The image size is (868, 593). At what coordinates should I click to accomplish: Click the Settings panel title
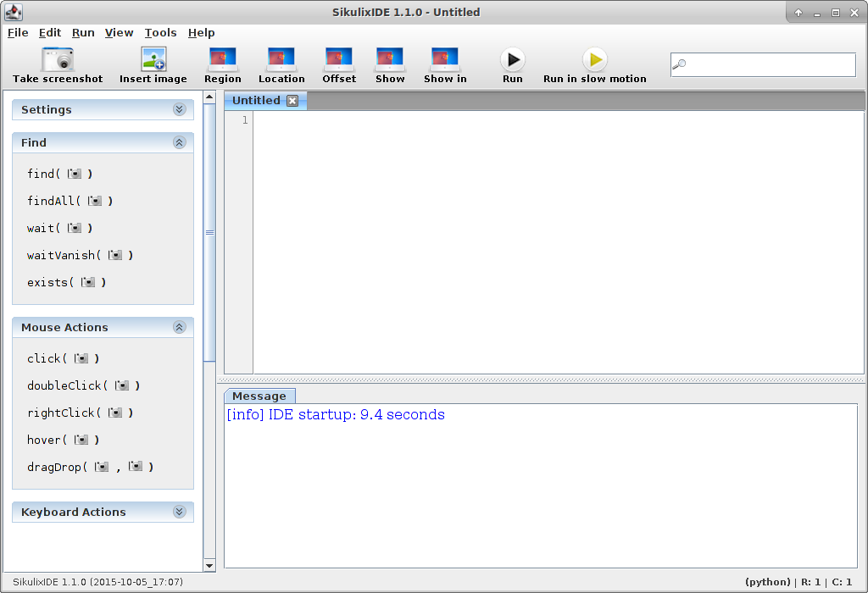pos(47,109)
